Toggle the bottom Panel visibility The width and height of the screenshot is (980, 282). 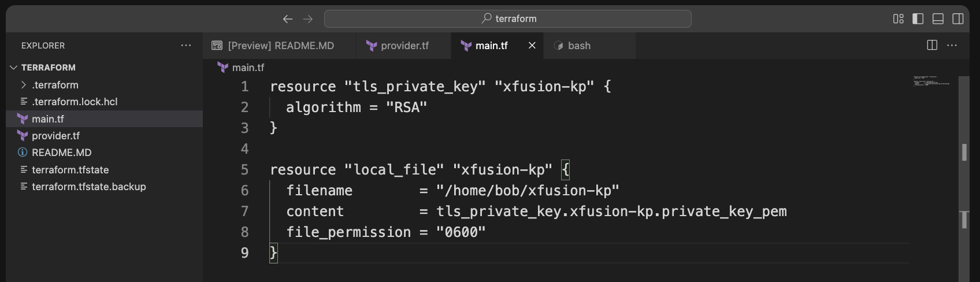click(938, 19)
